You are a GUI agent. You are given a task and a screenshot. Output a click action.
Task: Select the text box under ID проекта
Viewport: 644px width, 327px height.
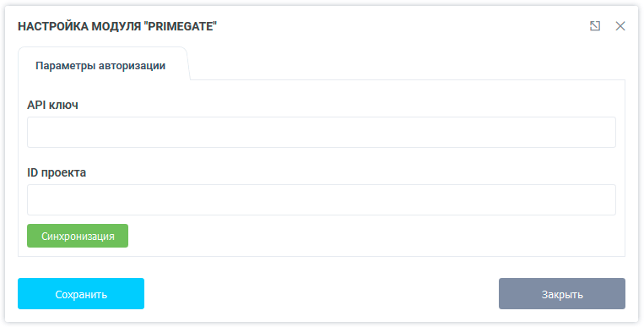(x=322, y=199)
